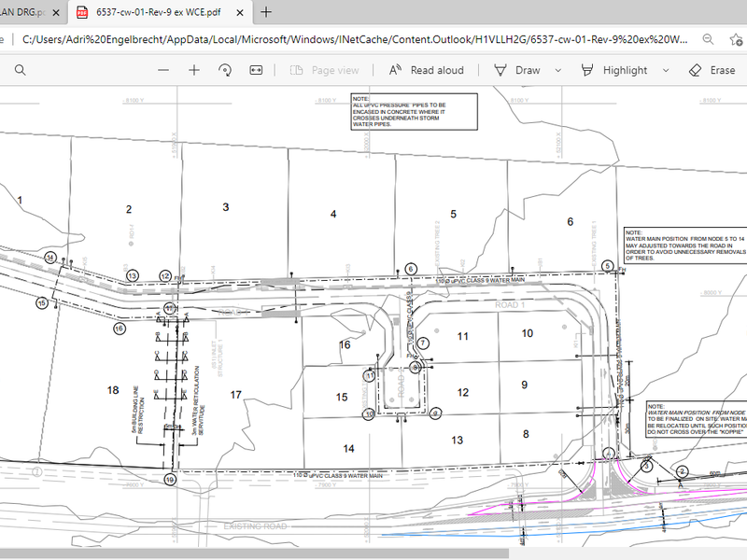This screenshot has width=747, height=560.
Task: Switch to the 6537-cw-01-Rev-9 ex WCE.pdf tab
Action: pos(154,12)
